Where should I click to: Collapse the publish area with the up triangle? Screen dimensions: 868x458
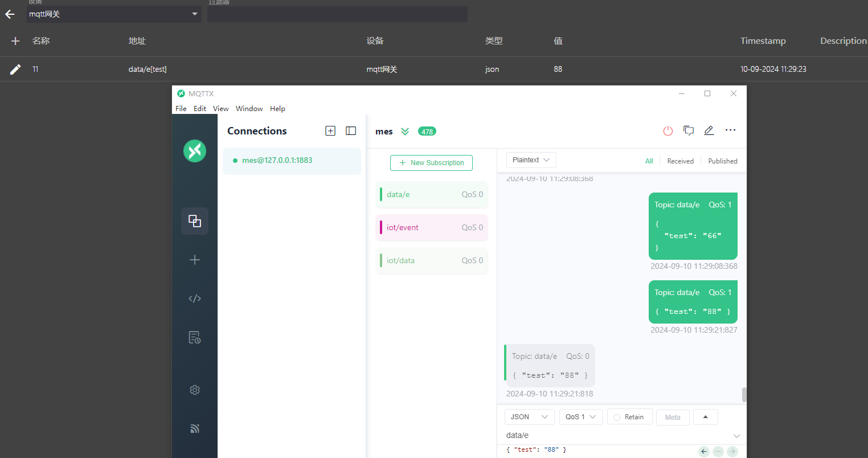click(706, 417)
